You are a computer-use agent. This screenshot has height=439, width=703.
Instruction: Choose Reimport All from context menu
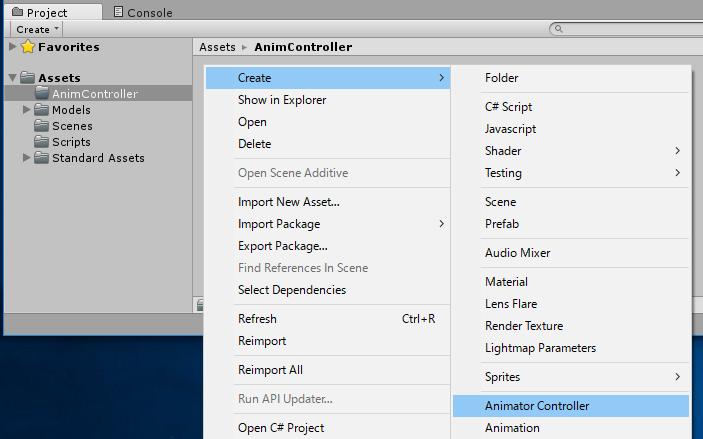pyautogui.click(x=270, y=370)
